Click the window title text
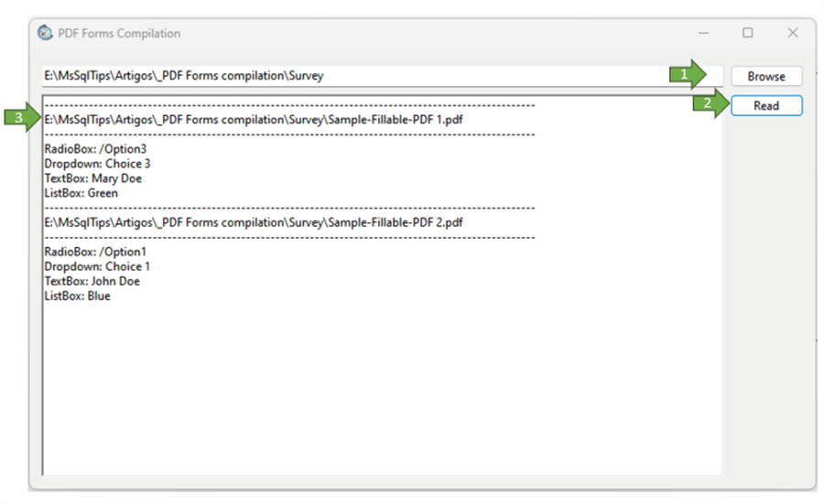Viewport: 824px width, 504px height. (119, 33)
